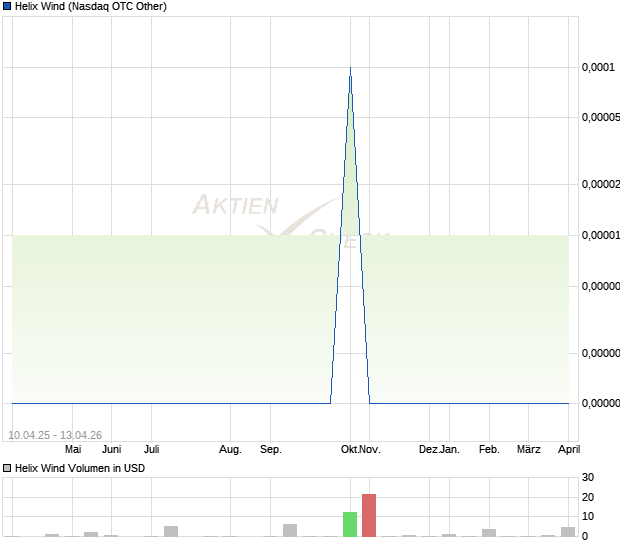Image resolution: width=620 pixels, height=546 pixels.
Task: Click the gray volume bar in April
Action: coord(568,532)
